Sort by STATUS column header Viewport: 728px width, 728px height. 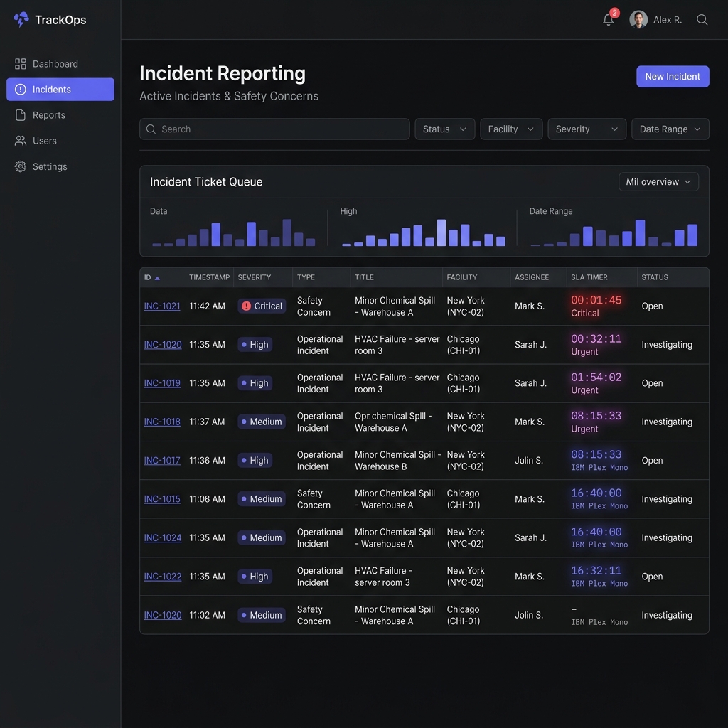pos(655,277)
